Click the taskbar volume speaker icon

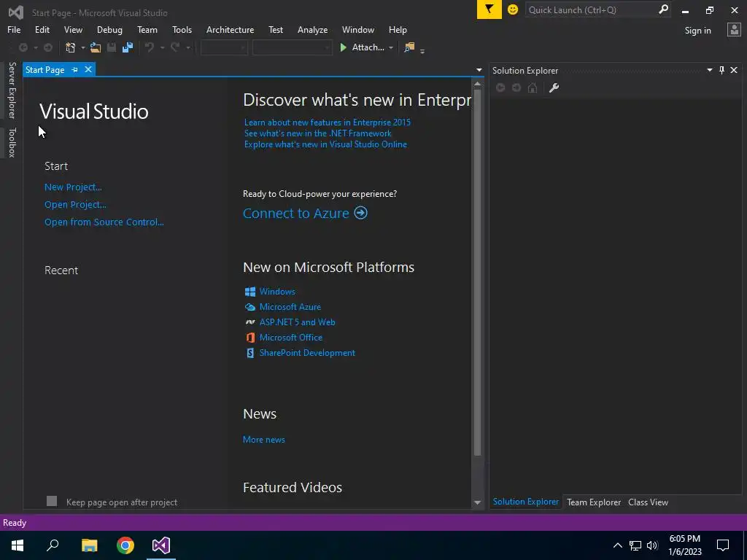652,545
